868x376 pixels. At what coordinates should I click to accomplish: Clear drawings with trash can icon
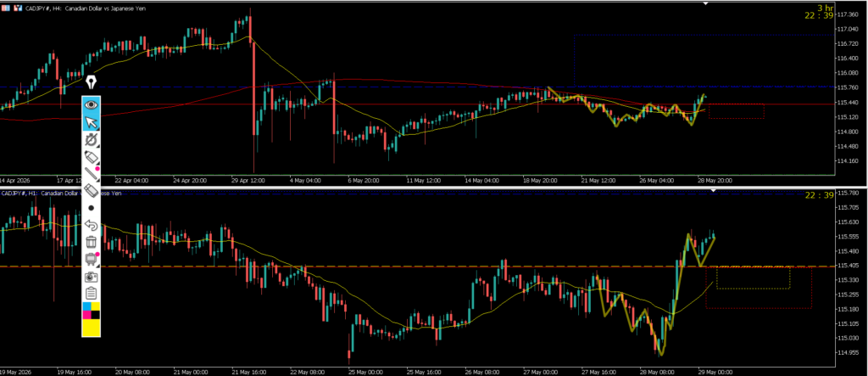coord(92,242)
